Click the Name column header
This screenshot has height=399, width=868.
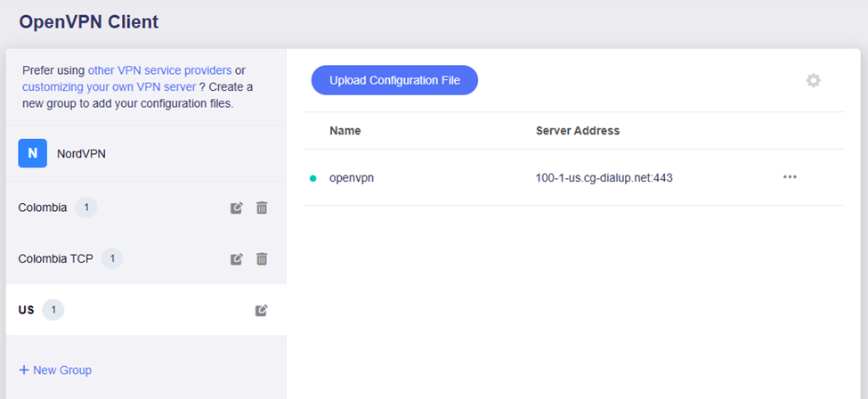tap(345, 131)
